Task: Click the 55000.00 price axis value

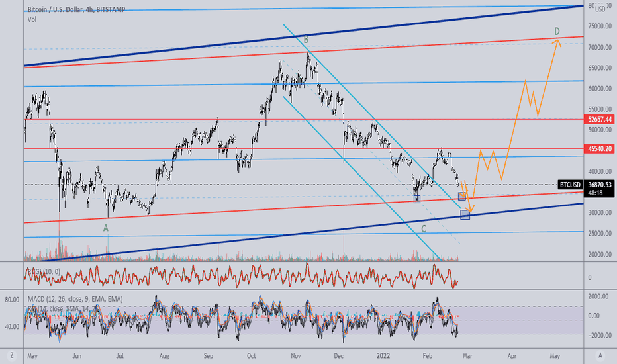Action: pos(600,109)
